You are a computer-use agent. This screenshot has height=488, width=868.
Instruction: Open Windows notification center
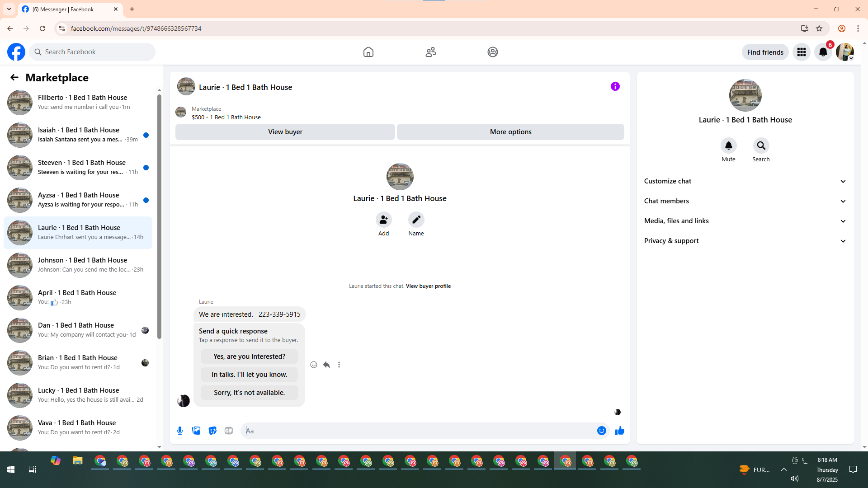pos(853,469)
